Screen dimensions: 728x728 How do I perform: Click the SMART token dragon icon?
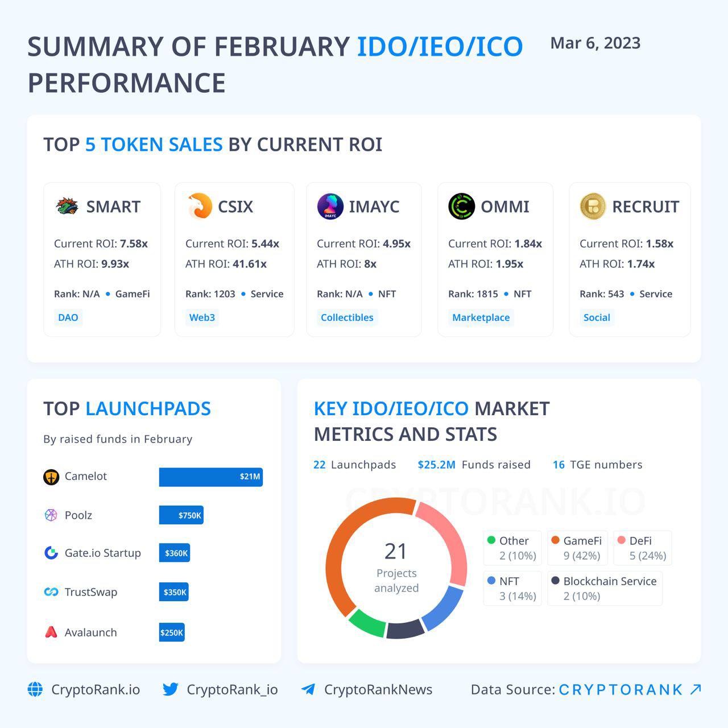(x=67, y=206)
